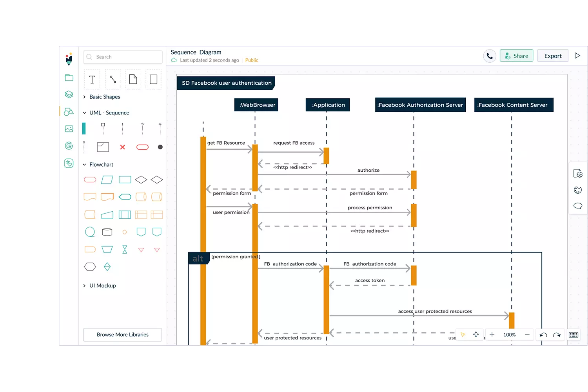Open the theme palette panel icon
The height and width of the screenshot is (392, 588).
(x=578, y=190)
